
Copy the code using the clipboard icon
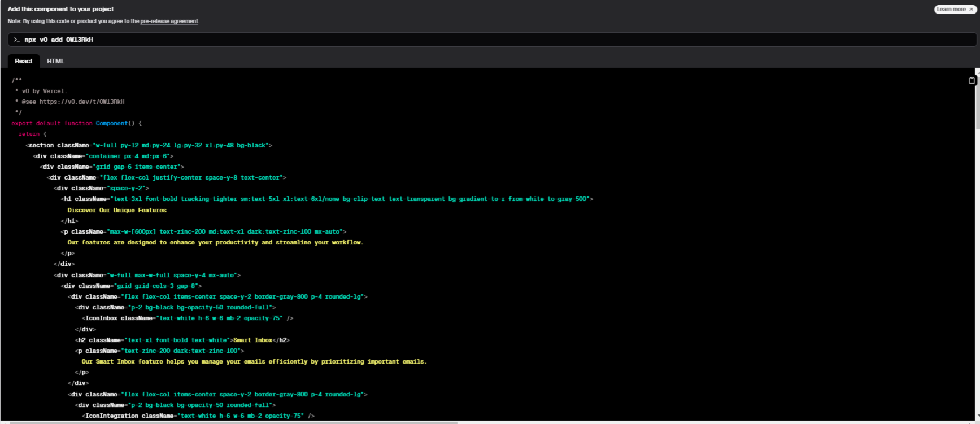point(972,80)
